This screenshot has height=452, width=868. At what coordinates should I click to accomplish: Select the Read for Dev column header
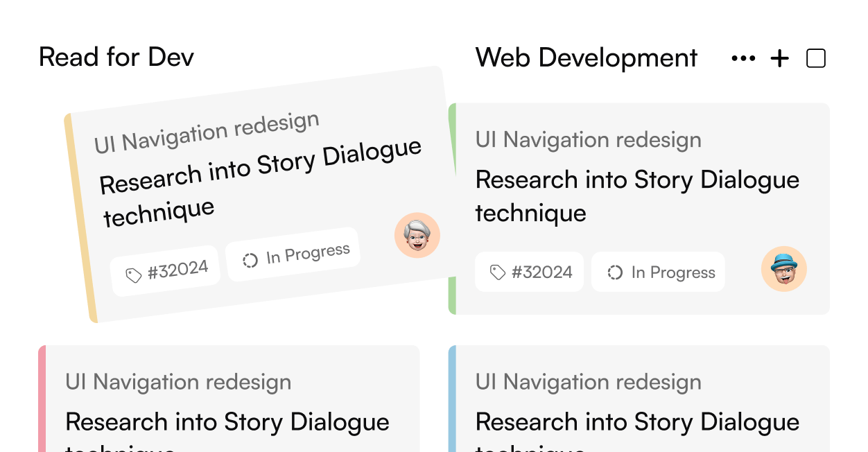pyautogui.click(x=116, y=57)
